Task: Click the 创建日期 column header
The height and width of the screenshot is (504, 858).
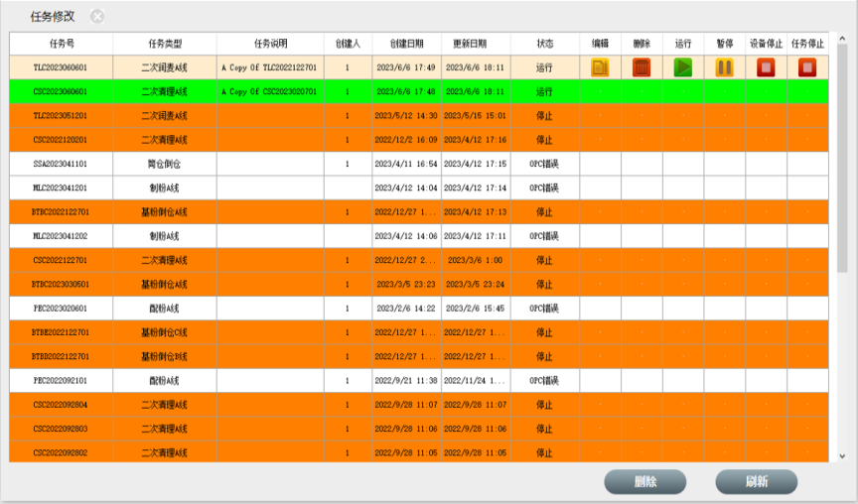Action: tap(406, 44)
